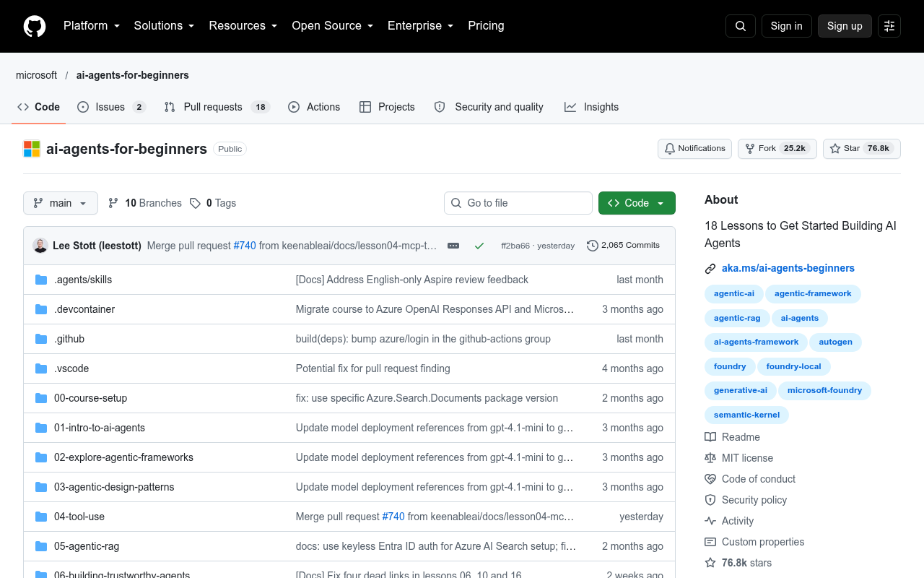
Task: Click the .vscode folder icon
Action: coord(41,368)
